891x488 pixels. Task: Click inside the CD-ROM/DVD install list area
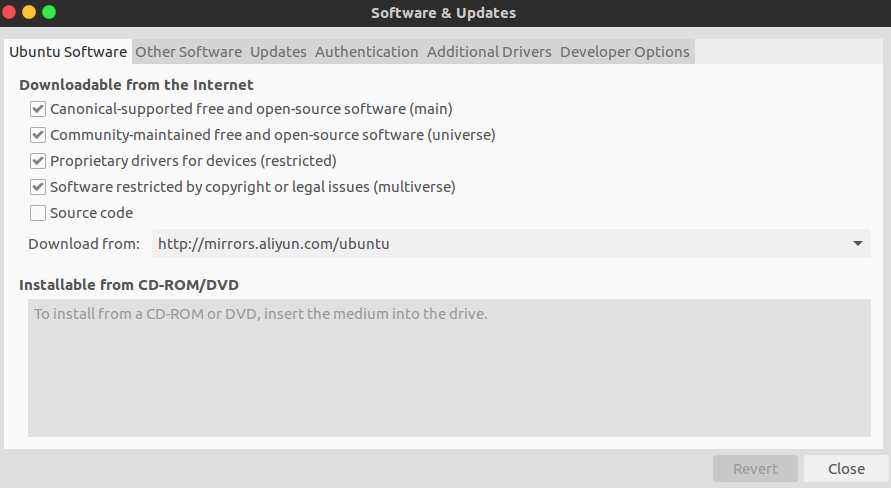(x=449, y=368)
